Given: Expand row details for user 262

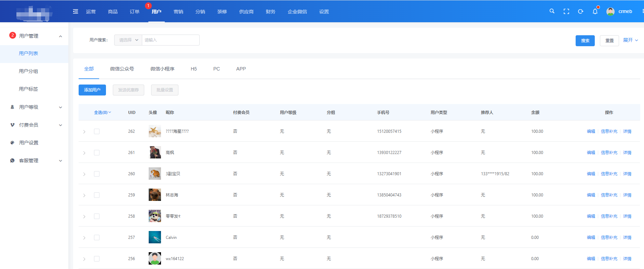Looking at the screenshot, I should pos(84,131).
